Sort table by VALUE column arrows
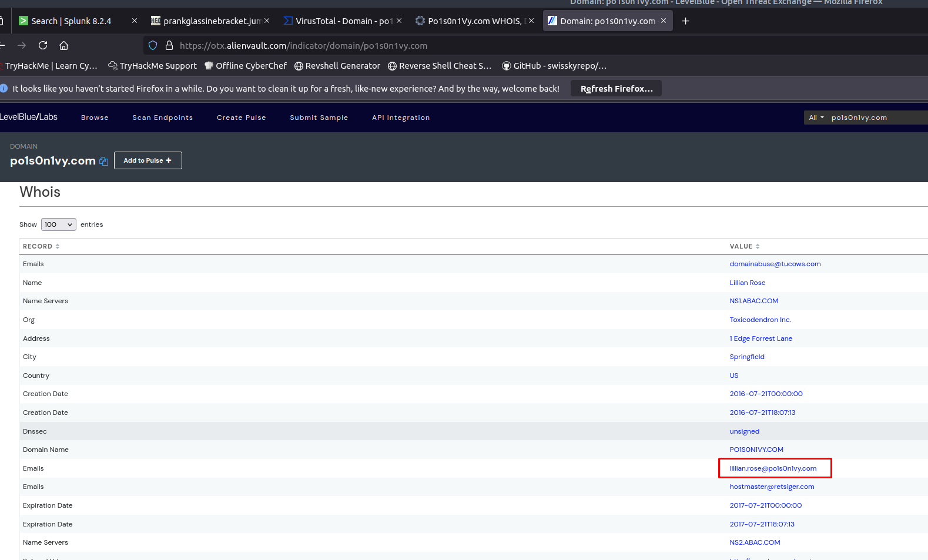 pos(758,246)
